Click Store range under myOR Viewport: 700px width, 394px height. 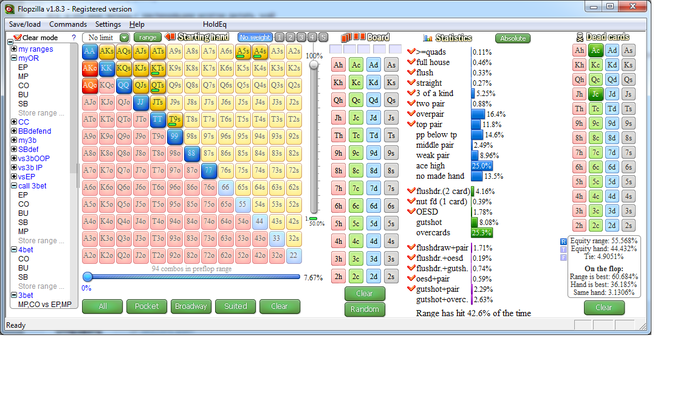pos(41,113)
